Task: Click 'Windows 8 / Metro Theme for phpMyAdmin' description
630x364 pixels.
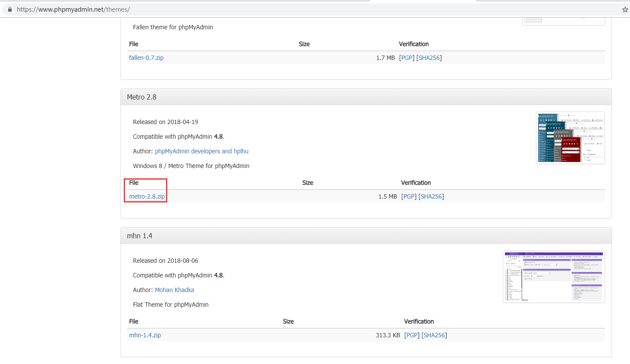Action: point(191,166)
